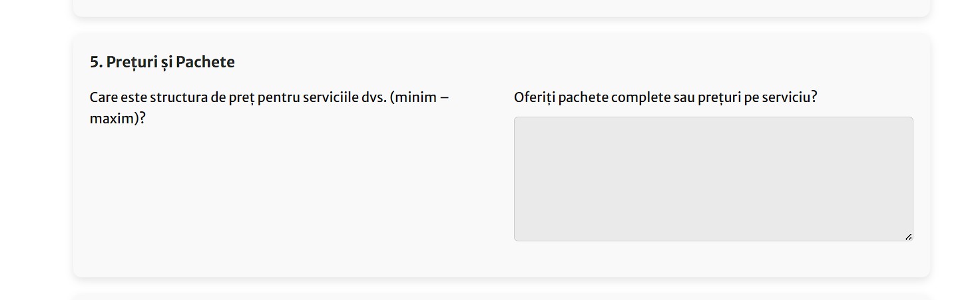Click the word "Care" in the price question
Screen dimensions: 980x300
point(104,97)
